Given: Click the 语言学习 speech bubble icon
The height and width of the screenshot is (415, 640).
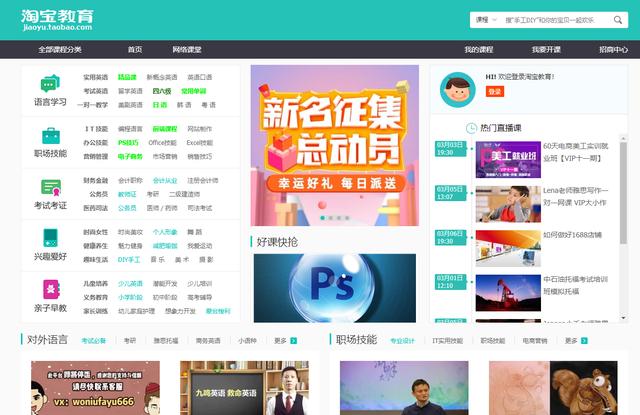Looking at the screenshot, I should [50, 84].
